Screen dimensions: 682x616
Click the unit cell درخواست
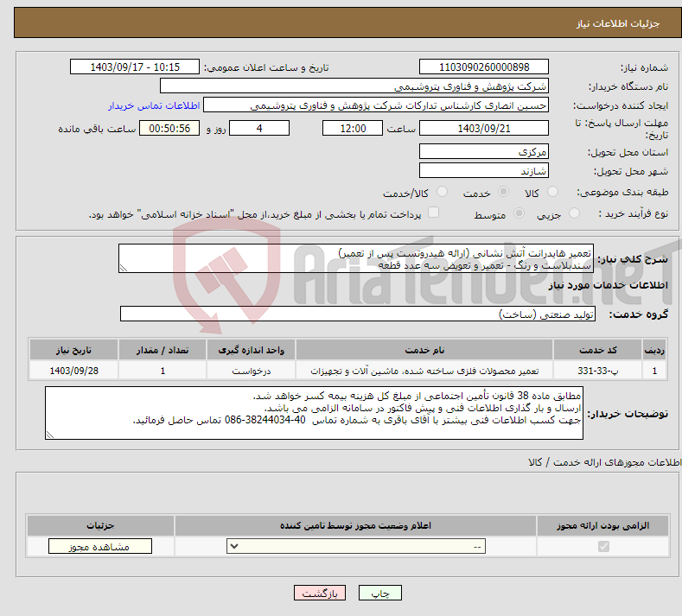(x=251, y=371)
